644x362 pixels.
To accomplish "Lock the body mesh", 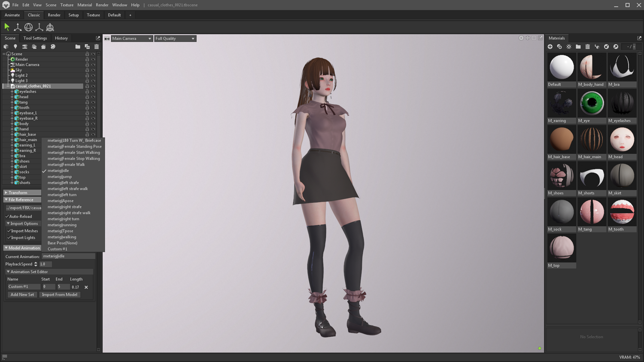I will click(87, 124).
